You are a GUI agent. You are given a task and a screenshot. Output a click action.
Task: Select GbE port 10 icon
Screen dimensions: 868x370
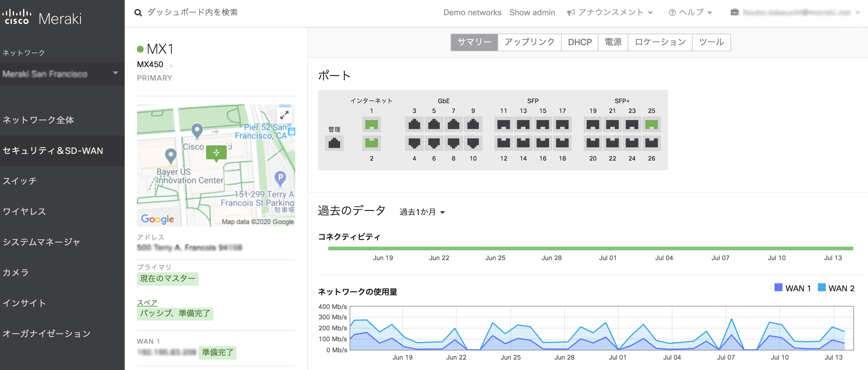click(x=473, y=143)
